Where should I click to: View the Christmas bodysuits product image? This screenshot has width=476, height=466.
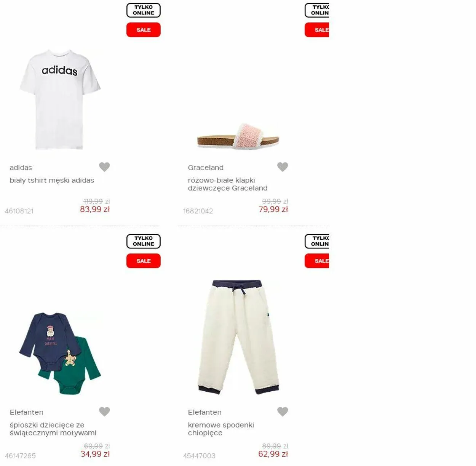[60, 354]
